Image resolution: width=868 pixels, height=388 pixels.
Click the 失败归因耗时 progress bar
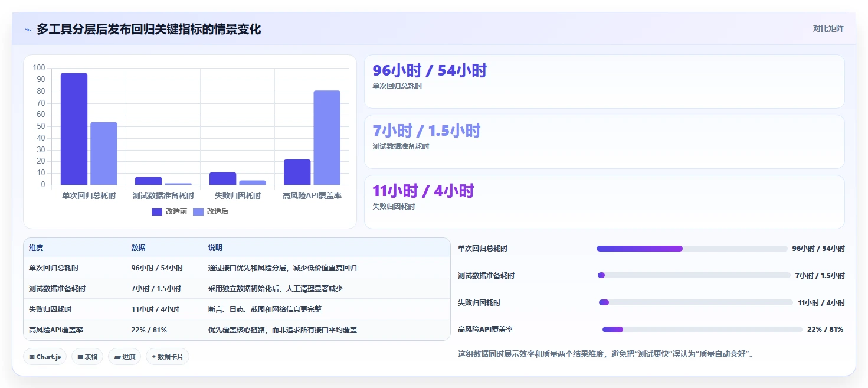[x=696, y=302]
